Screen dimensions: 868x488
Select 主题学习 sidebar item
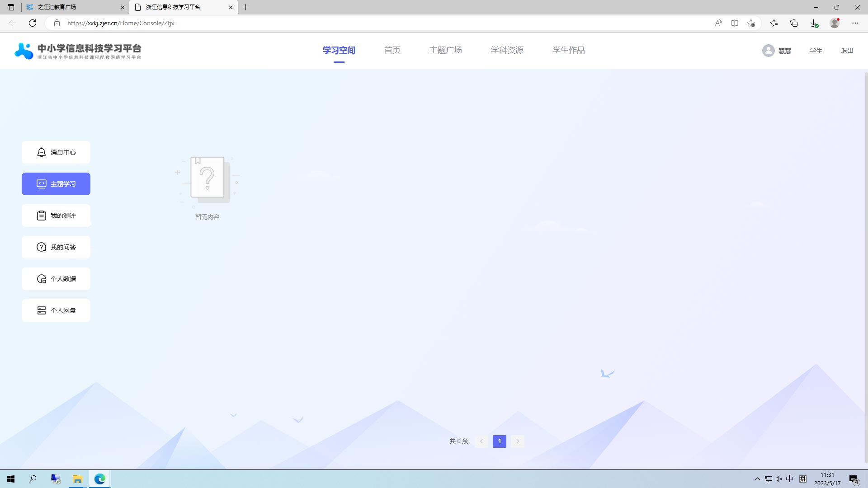[x=56, y=184]
